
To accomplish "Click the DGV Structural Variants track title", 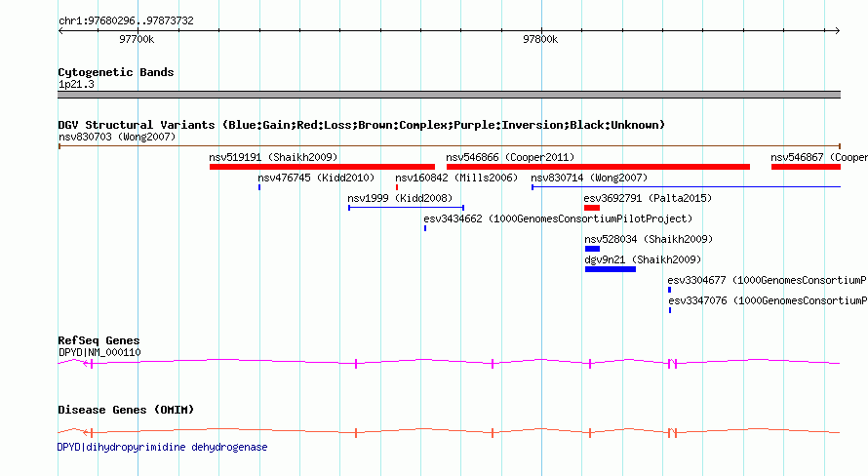I will pos(362,125).
